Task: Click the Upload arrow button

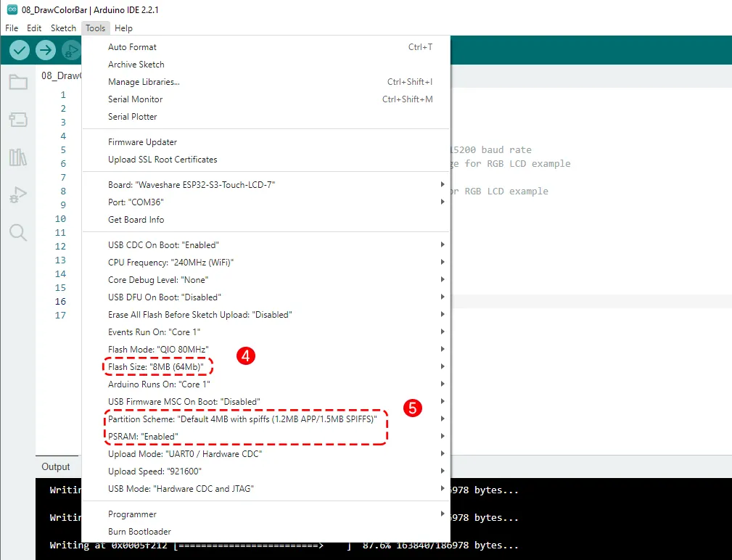Action: tap(46, 50)
